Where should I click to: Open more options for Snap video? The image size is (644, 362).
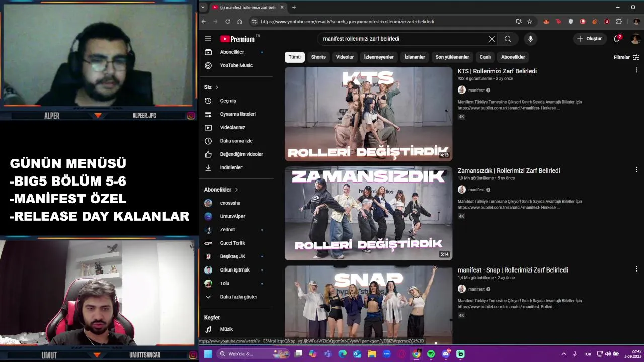pyautogui.click(x=636, y=269)
